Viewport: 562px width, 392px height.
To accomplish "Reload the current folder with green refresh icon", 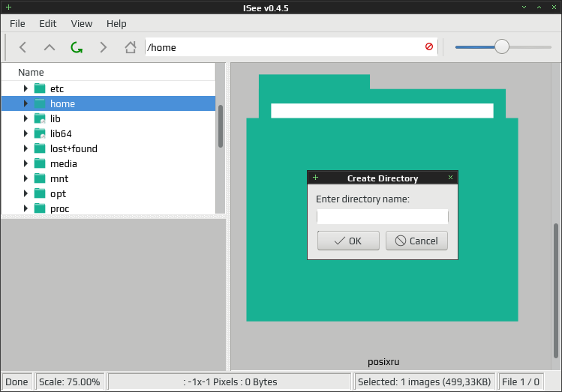I will pyautogui.click(x=77, y=47).
